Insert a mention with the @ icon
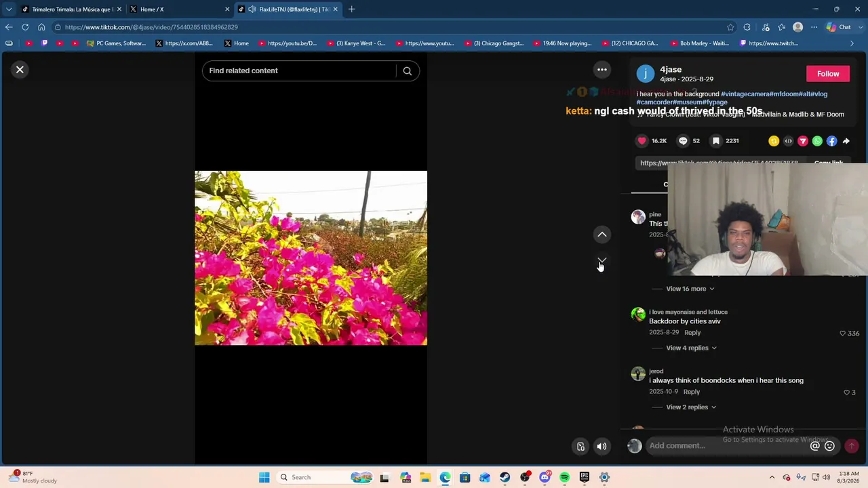 coord(815,445)
